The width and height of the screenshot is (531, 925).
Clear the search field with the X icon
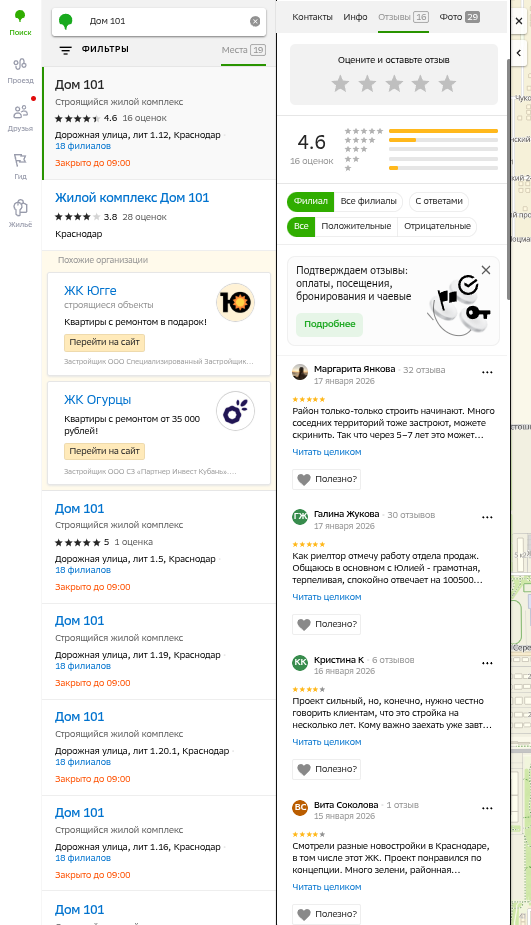255,21
